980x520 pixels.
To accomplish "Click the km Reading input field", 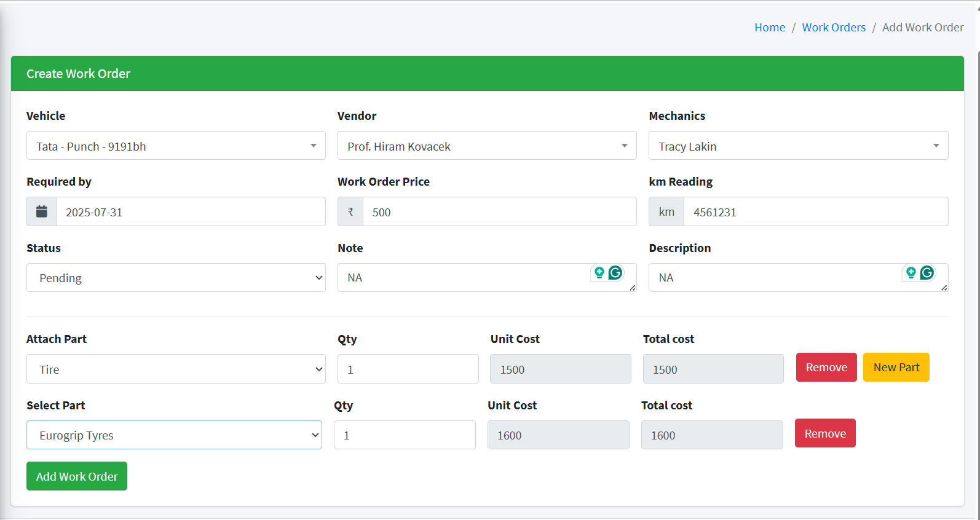I will tap(815, 212).
